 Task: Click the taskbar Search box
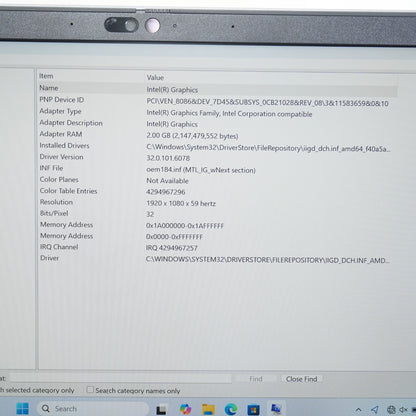pyautogui.click(x=93, y=409)
